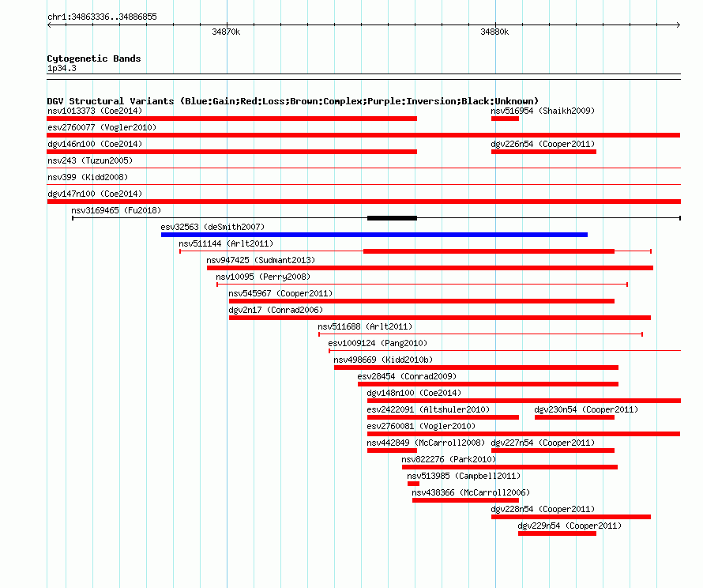Screen dimensions: 703x588
Task: Open nsv947425 (Sudmant2013) variant label
Action: [261, 260]
